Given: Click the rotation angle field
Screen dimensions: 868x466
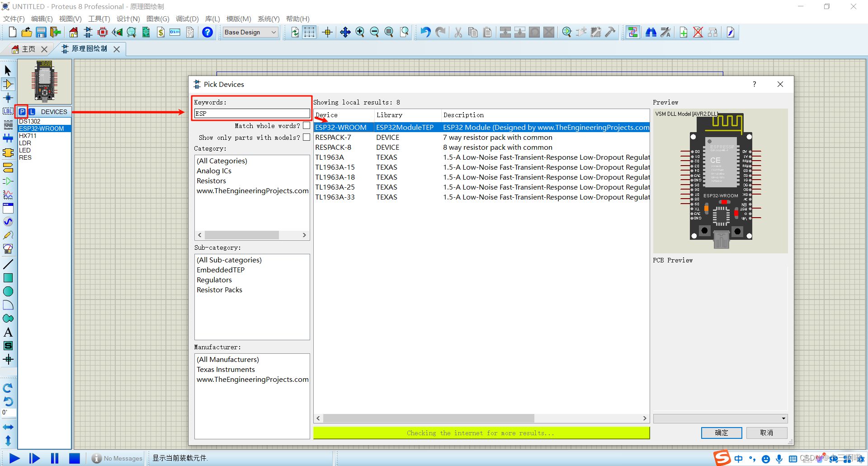Looking at the screenshot, I should [9, 413].
